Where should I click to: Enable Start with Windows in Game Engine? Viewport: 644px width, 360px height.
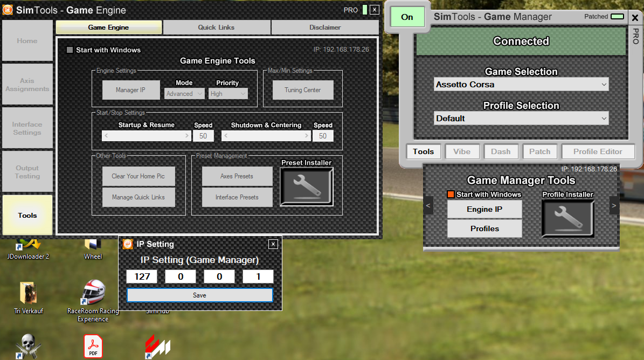pos(70,50)
